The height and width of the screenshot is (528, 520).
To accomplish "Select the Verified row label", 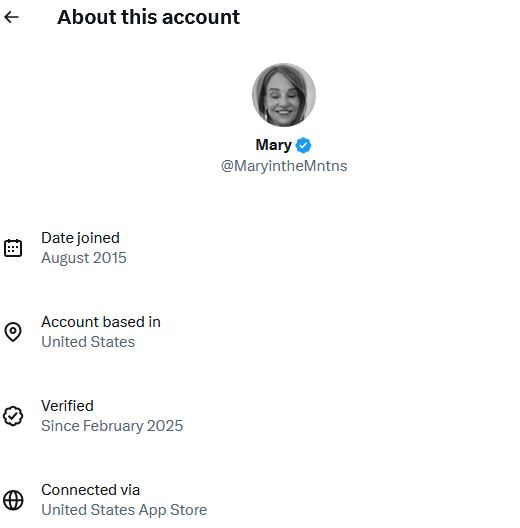I will (67, 406).
